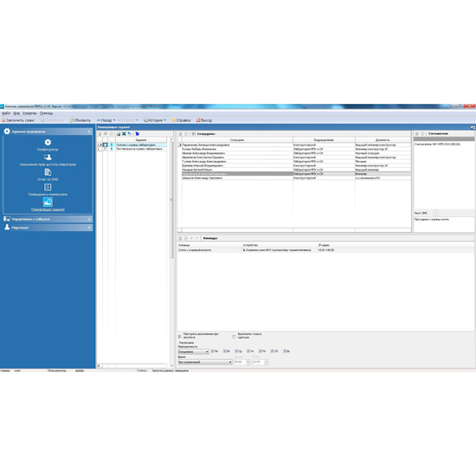Toggle the repeat execution on failure checkbox
The width and height of the screenshot is (476, 476).
coord(179,337)
